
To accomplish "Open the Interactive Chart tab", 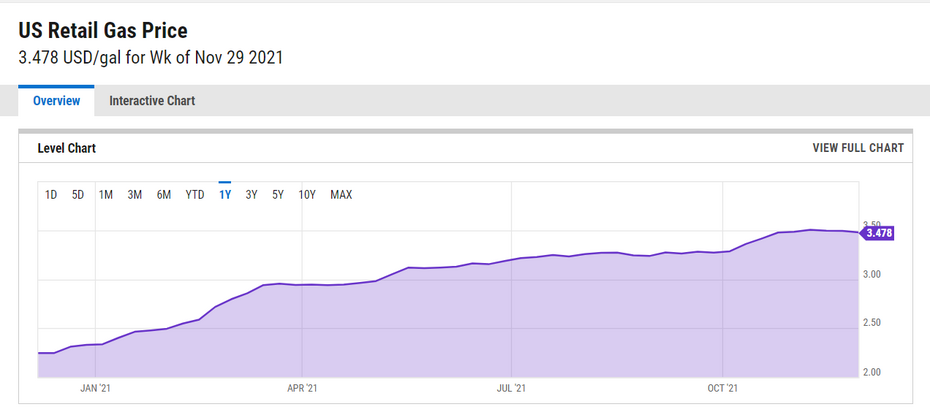I will point(152,101).
